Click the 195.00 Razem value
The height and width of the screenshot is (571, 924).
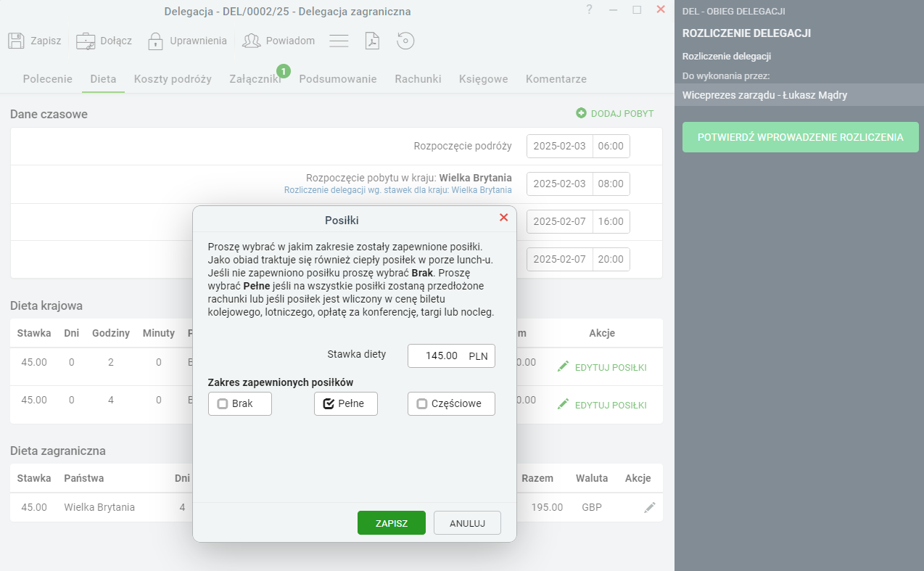547,507
